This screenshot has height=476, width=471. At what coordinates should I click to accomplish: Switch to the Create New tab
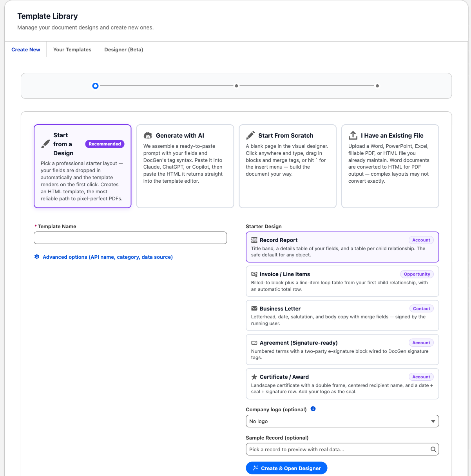tap(26, 49)
